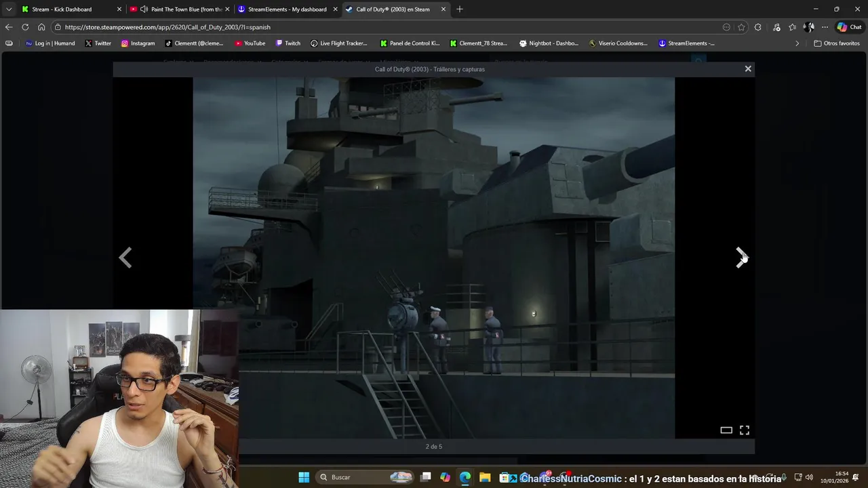Open Nightbot Dashboard bookmark
Viewport: 868px width, 488px height.
549,43
